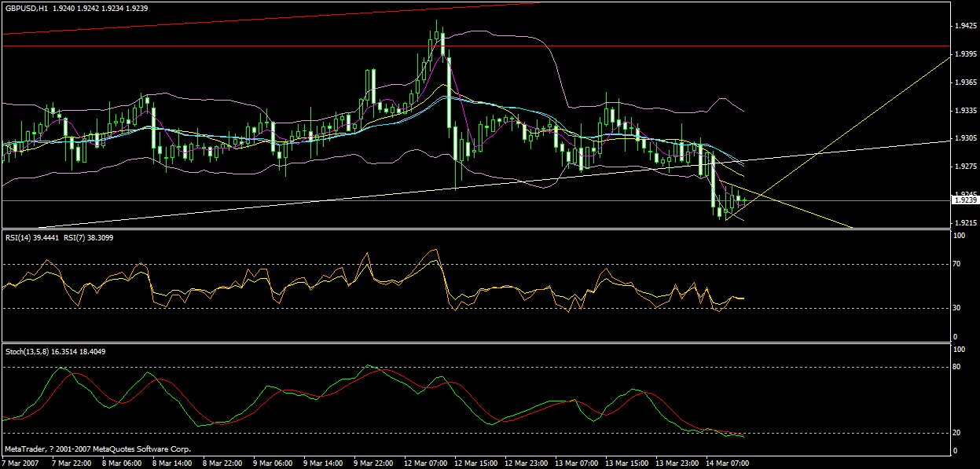Select the 1.9305 price axis value

pyautogui.click(x=964, y=138)
